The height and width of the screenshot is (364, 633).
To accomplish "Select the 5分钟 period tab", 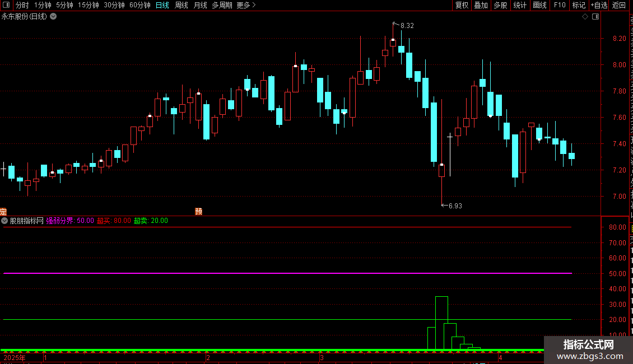I will [x=64, y=5].
